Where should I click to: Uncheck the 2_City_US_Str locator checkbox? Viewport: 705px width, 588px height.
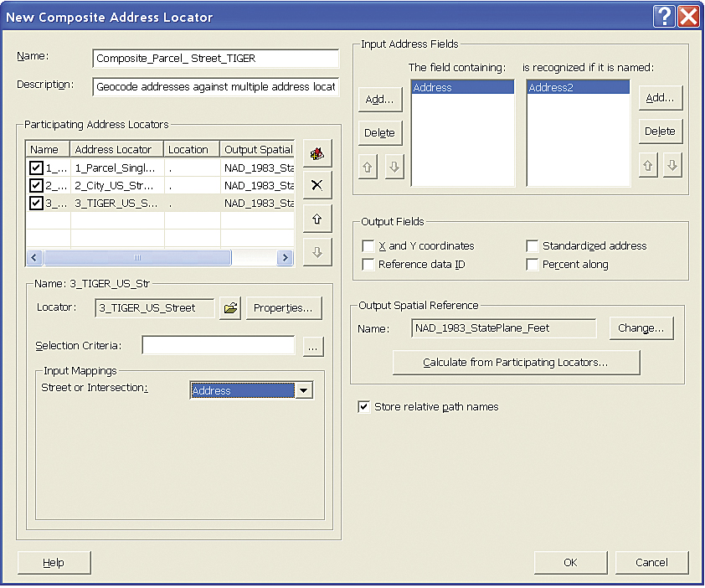pos(36,185)
